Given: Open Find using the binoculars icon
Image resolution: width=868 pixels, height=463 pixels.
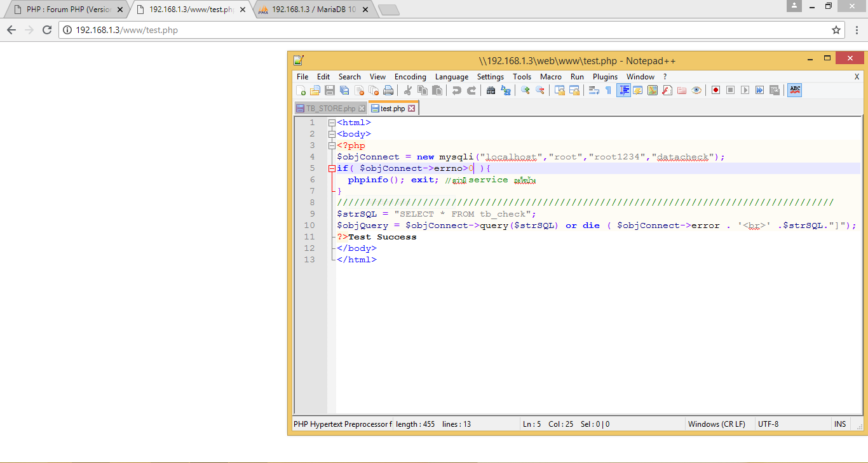Looking at the screenshot, I should (491, 90).
